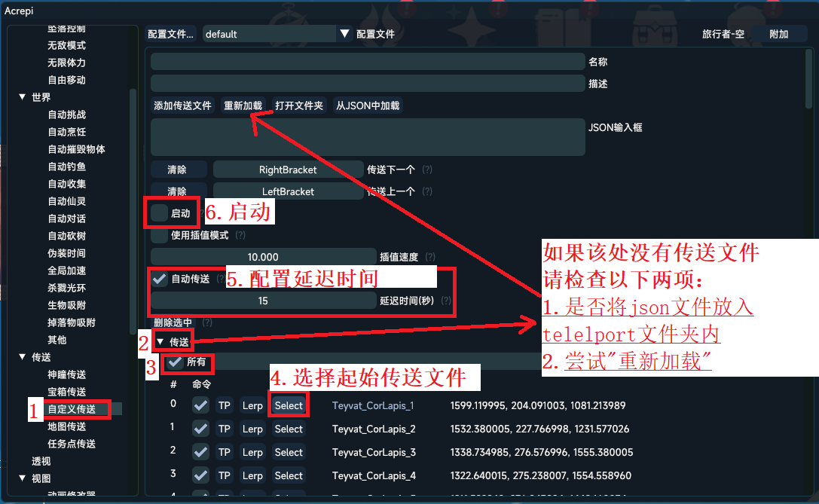Enable the 启动 checkbox
Image resolution: width=819 pixels, height=504 pixels.
pyautogui.click(x=159, y=213)
